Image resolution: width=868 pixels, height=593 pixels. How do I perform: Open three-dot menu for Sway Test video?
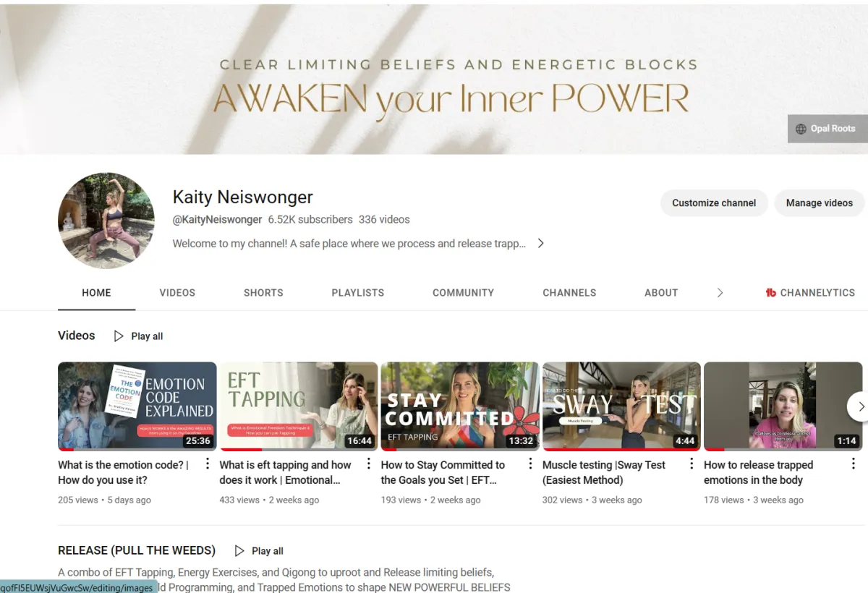coord(692,464)
